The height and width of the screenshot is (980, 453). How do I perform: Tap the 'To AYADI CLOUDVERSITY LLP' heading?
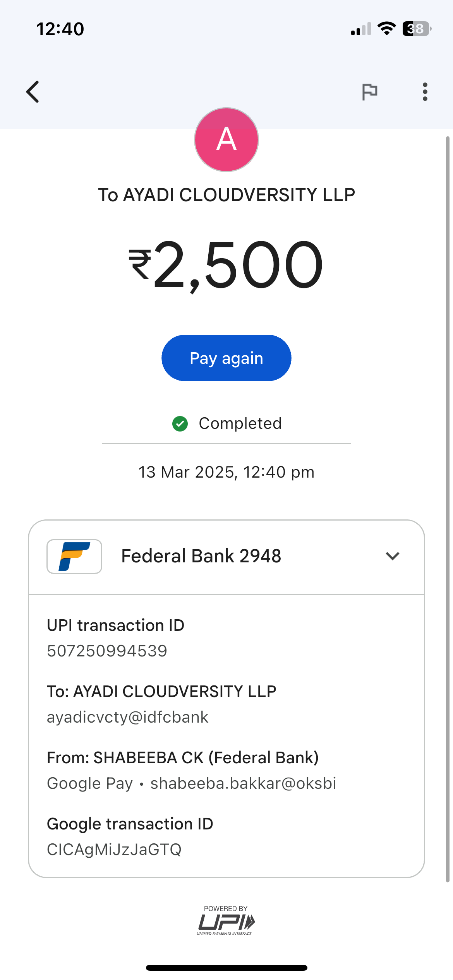[226, 195]
